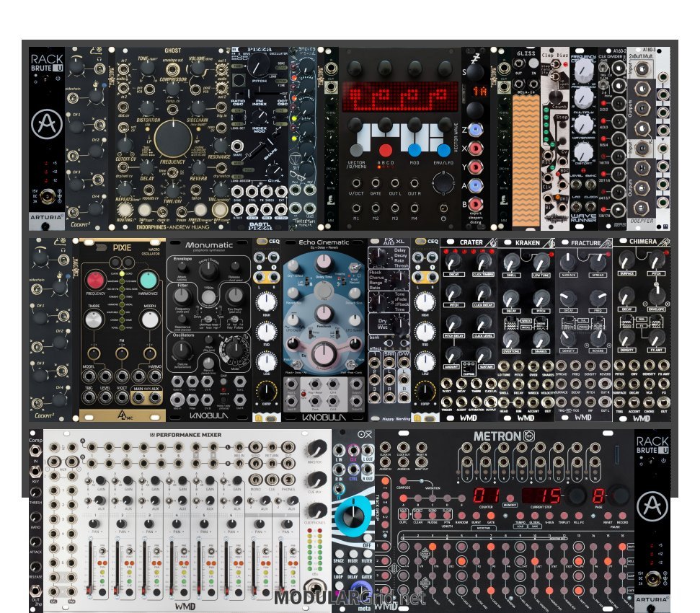The height and width of the screenshot is (613, 700).
Task: Click the GATER button on OX meta
Action: click(x=368, y=570)
